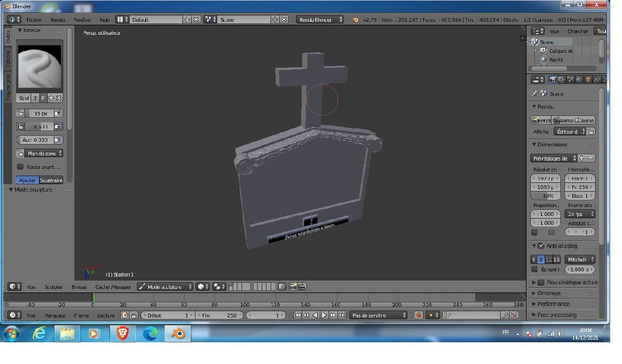The height and width of the screenshot is (364, 622).
Task: Open the Mode sculpture mode dropdown
Action: [x=165, y=286]
